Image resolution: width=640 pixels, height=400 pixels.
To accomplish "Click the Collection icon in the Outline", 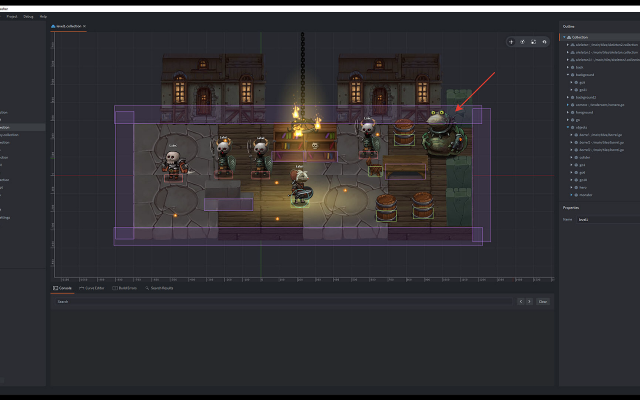I will tap(569, 37).
